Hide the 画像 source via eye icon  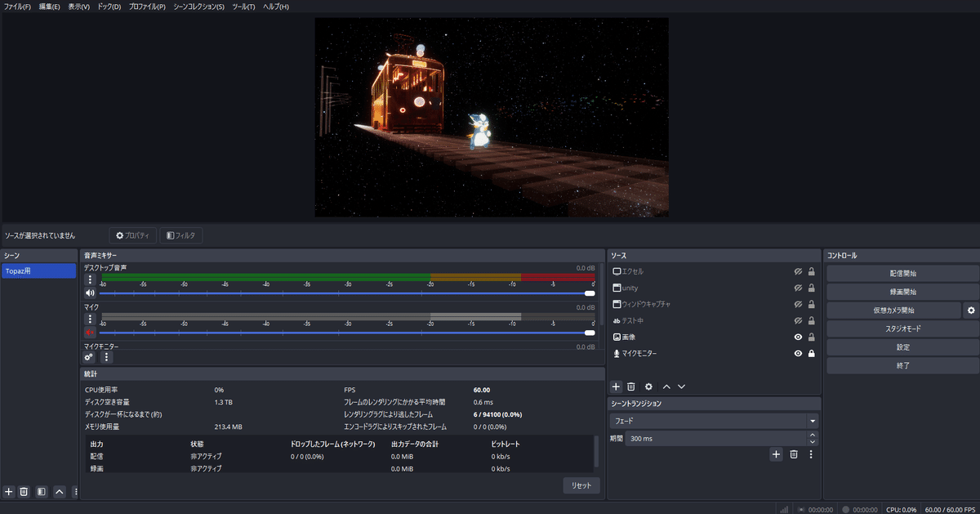pyautogui.click(x=798, y=337)
